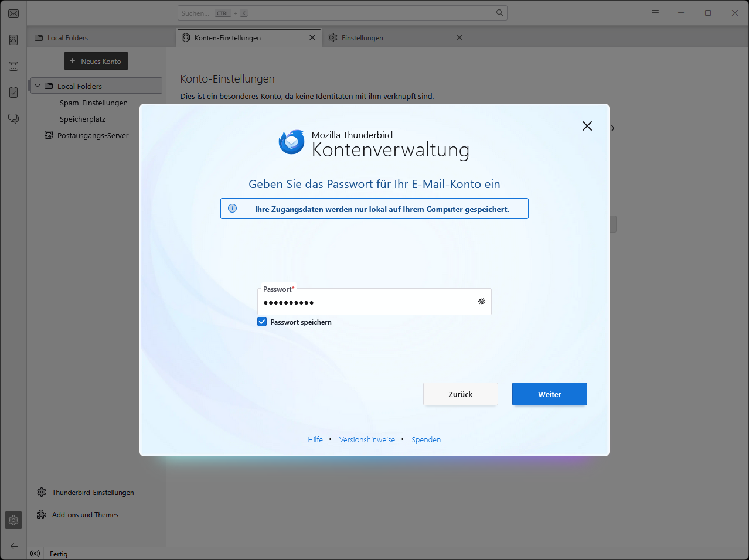The height and width of the screenshot is (560, 749).
Task: Open the Tasks space icon
Action: click(x=13, y=93)
